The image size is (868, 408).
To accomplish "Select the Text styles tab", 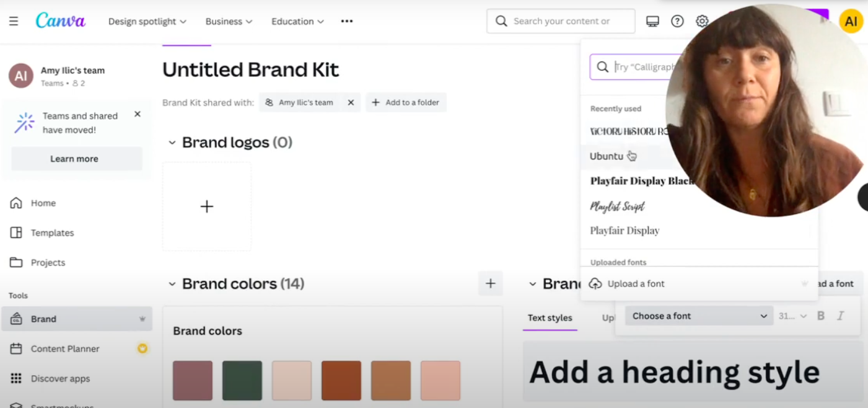I will coord(550,317).
